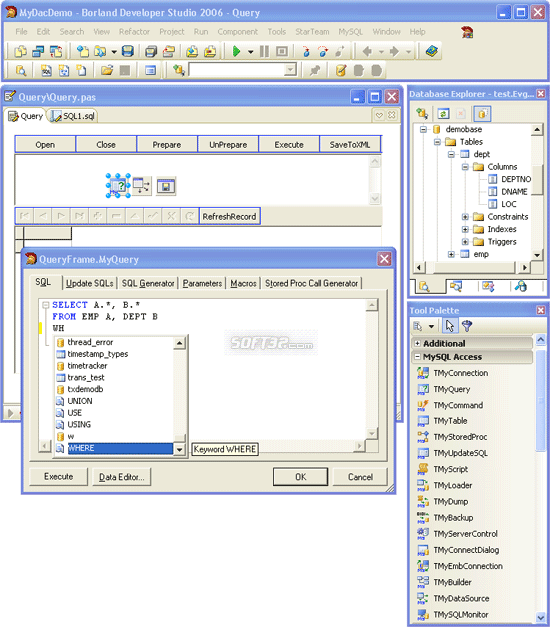Expand the Triggers folder node
This screenshot has height=627, width=550.
pyautogui.click(x=465, y=242)
